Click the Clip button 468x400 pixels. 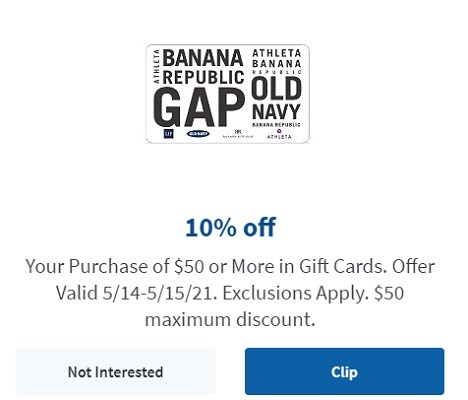344,371
